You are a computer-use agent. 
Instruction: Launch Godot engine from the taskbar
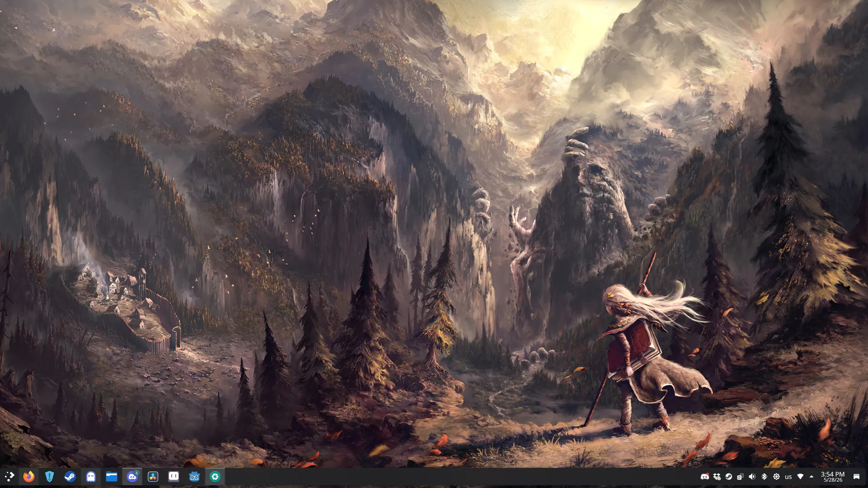(194, 477)
